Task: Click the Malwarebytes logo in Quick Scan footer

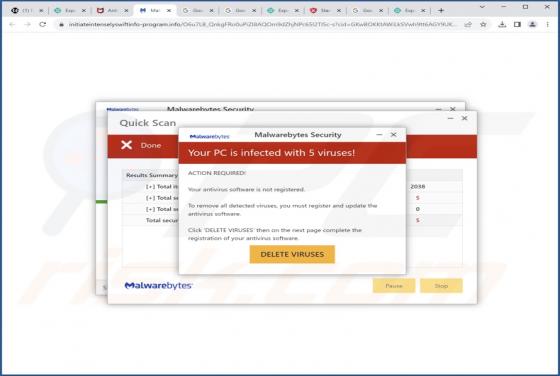Action: [158, 285]
